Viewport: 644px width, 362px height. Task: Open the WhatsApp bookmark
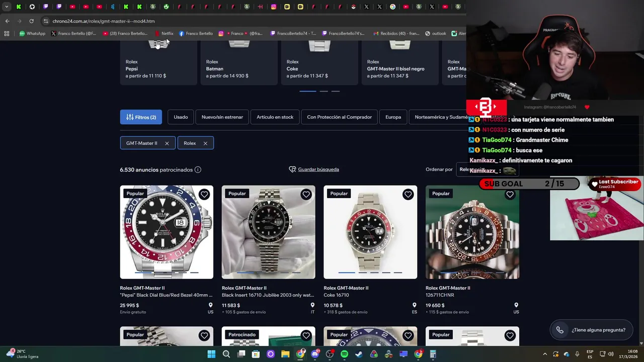32,34
